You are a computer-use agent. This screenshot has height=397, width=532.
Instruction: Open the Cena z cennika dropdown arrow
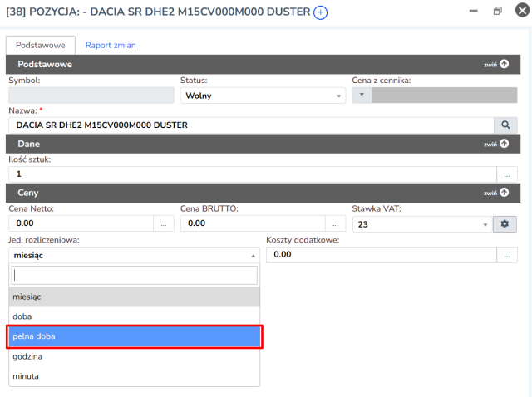pyautogui.click(x=362, y=95)
